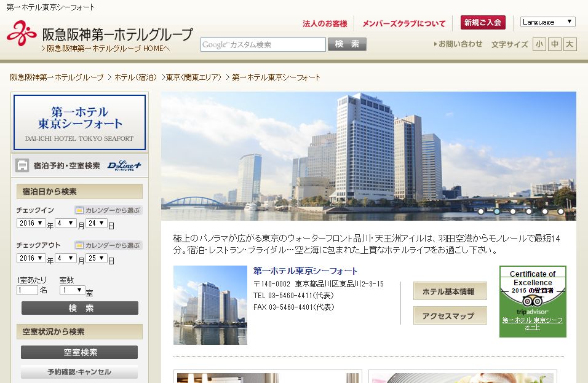Open the アクセスマップ access map
This screenshot has height=383, width=588.
[x=450, y=316]
